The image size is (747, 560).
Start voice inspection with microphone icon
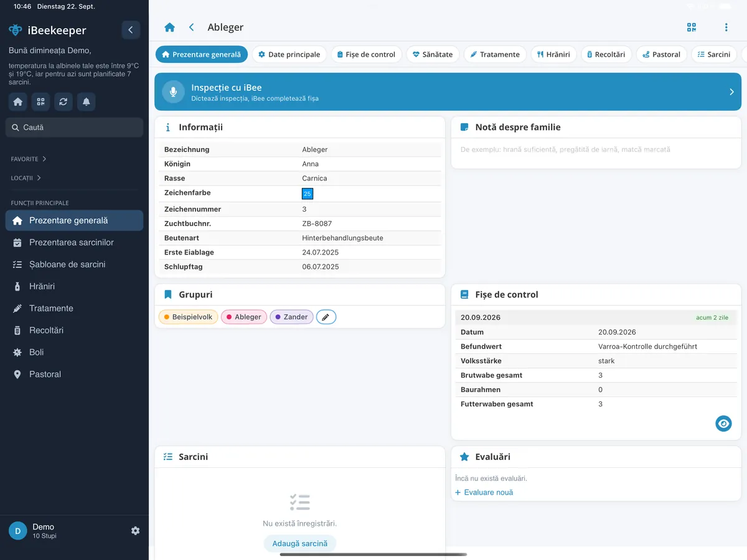173,91
